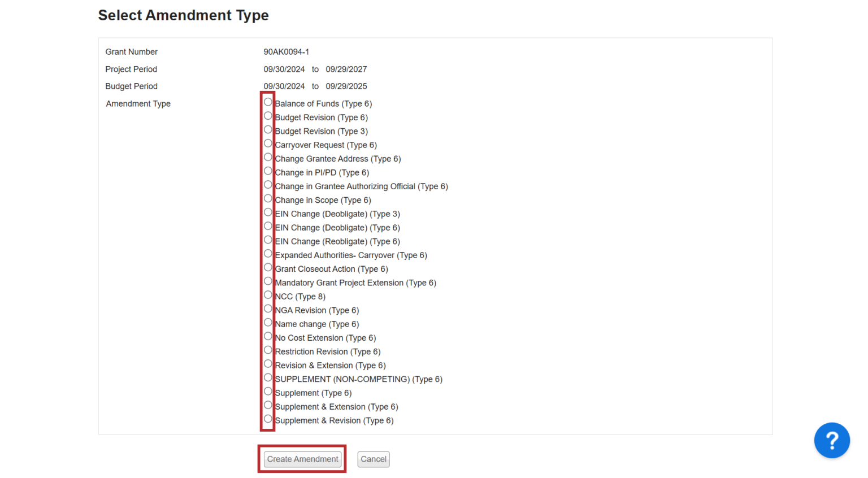Select EIN Change (Reobligate) radio button
This screenshot has height=478, width=868.
268,240
